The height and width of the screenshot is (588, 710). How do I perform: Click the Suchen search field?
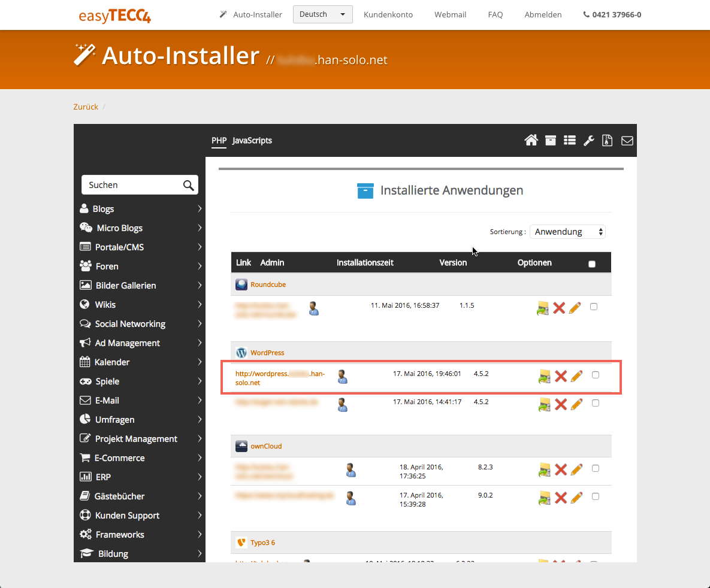point(140,185)
